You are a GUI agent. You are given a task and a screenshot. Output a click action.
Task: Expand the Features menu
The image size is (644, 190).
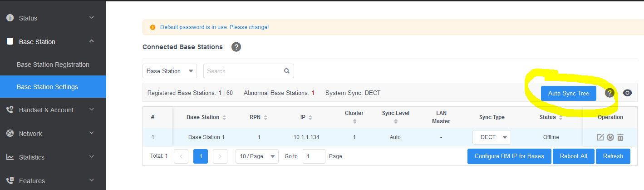tap(91, 180)
